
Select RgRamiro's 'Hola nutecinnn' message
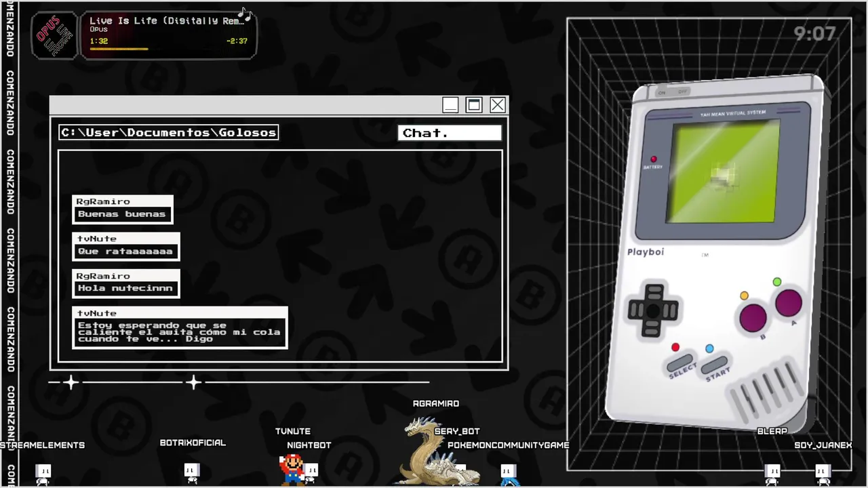[x=126, y=283]
